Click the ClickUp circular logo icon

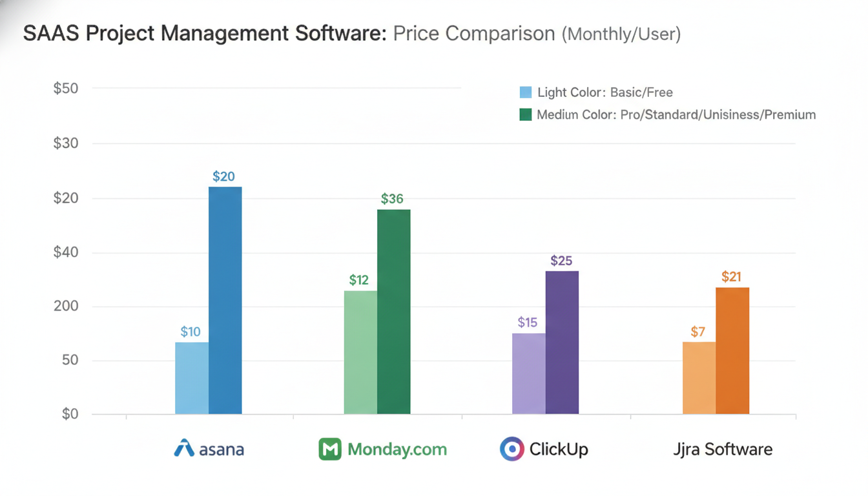coord(512,449)
